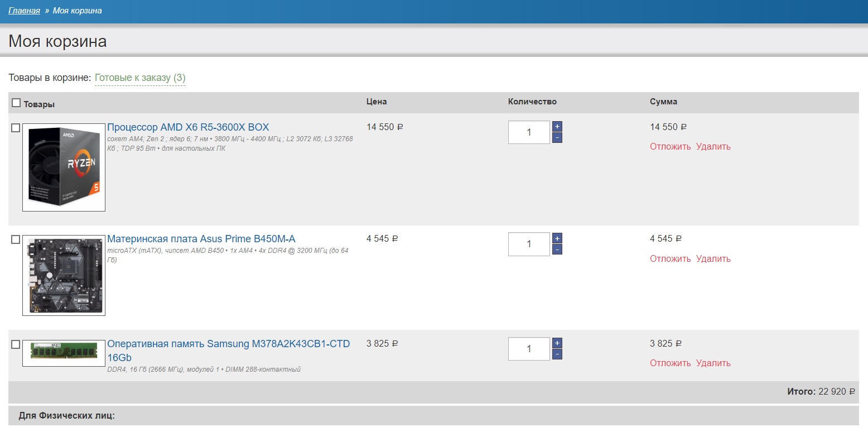Screen dimensions: 868x427
Task: Open Оперативная память Samsung M378A2K43CB1-CTD link
Action: [x=229, y=351]
